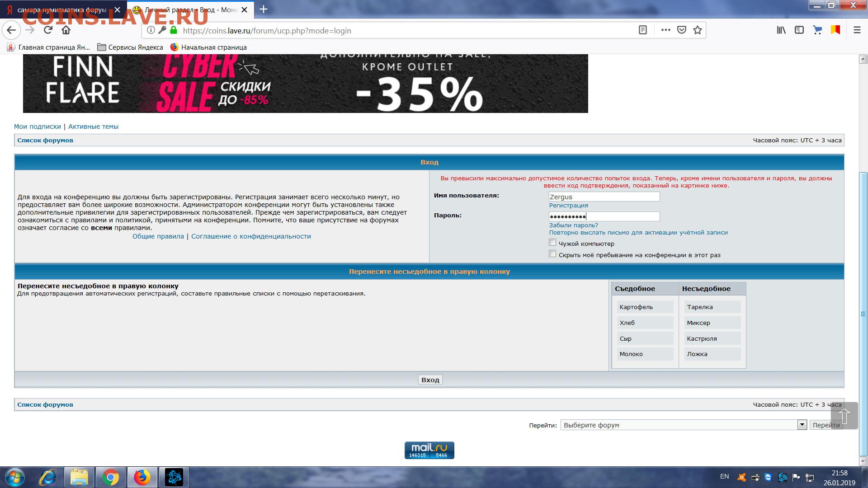The width and height of the screenshot is (868, 488).
Task: Follow the top 'Список форумов' link
Action: (45, 140)
